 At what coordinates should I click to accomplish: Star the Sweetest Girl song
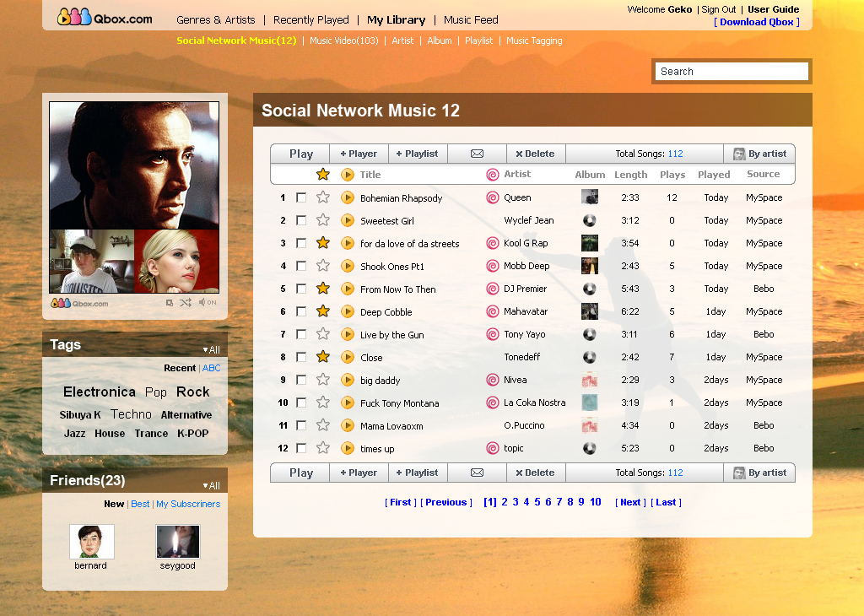(x=323, y=220)
